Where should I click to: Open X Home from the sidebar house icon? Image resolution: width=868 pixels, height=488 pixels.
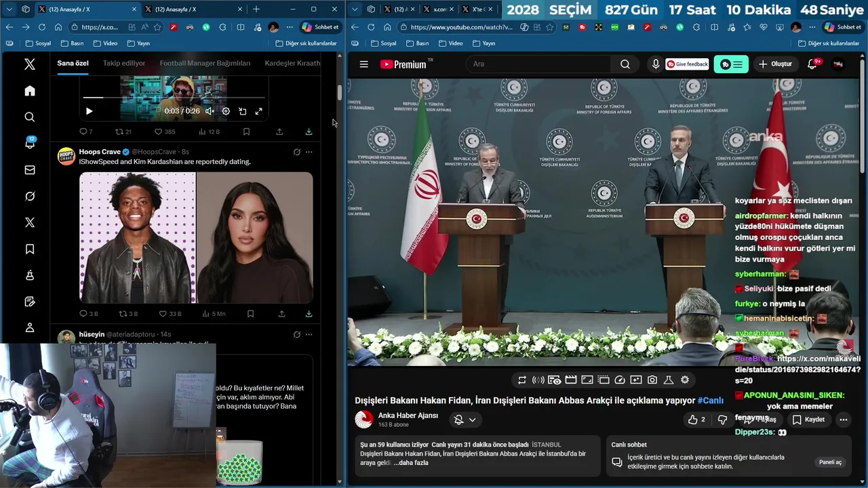point(30,91)
